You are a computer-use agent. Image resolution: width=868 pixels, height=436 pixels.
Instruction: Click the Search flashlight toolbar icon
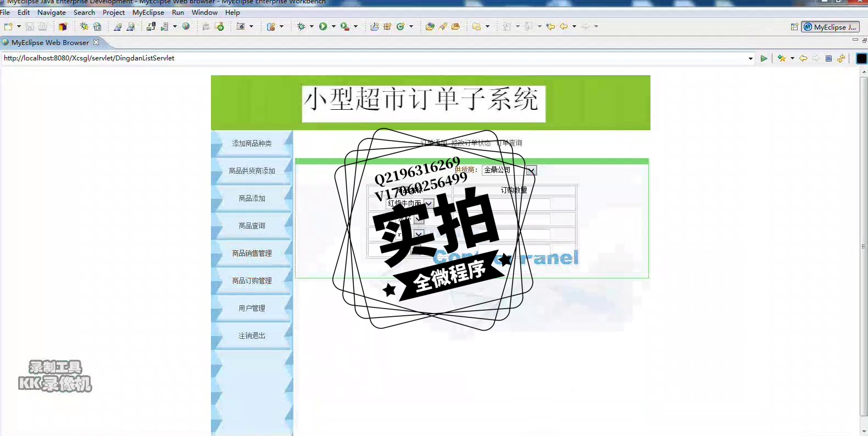443,26
